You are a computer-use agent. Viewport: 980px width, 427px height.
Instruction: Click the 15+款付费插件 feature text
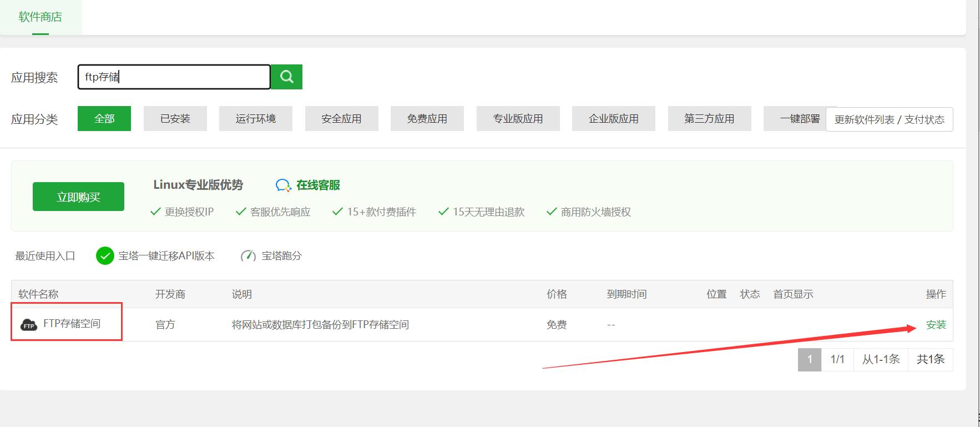tap(382, 212)
